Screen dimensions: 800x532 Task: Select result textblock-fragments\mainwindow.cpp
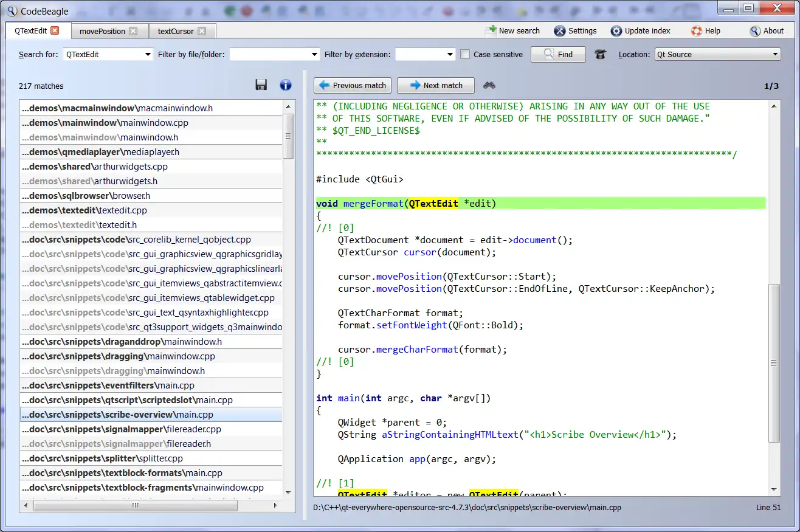tap(151, 488)
